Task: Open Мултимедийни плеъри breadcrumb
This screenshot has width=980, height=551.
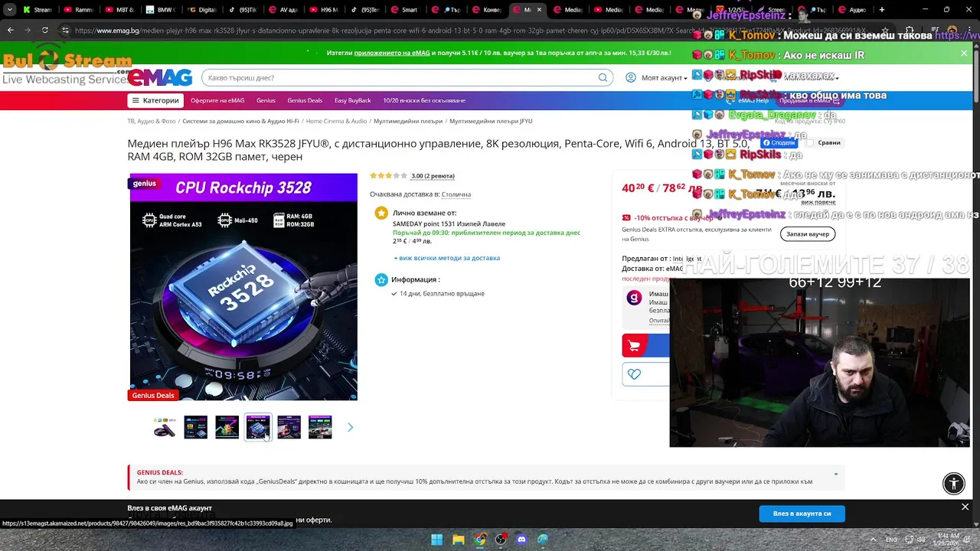Action: pos(408,121)
